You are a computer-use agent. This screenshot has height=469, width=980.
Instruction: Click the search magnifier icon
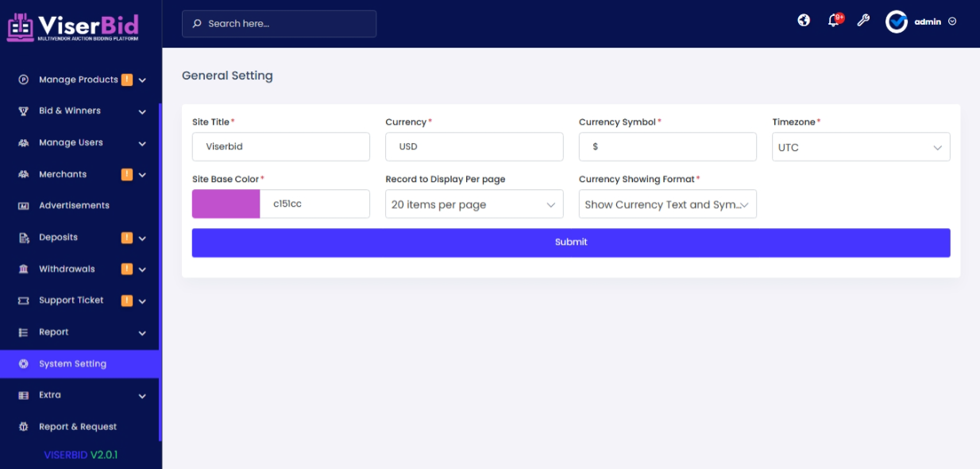197,24
